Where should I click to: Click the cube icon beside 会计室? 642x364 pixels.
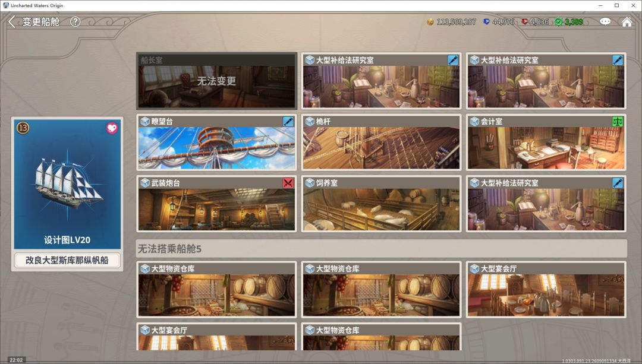[x=474, y=122]
